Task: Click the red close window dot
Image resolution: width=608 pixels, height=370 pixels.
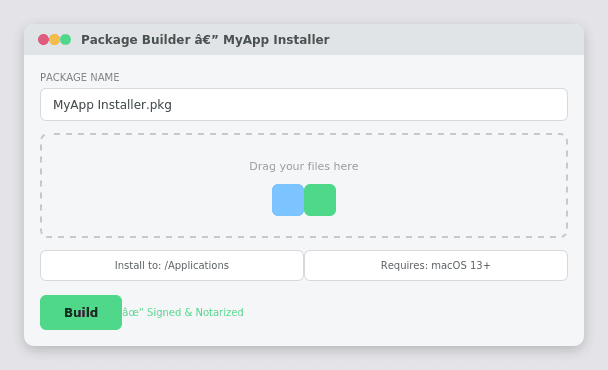Action: [43, 40]
